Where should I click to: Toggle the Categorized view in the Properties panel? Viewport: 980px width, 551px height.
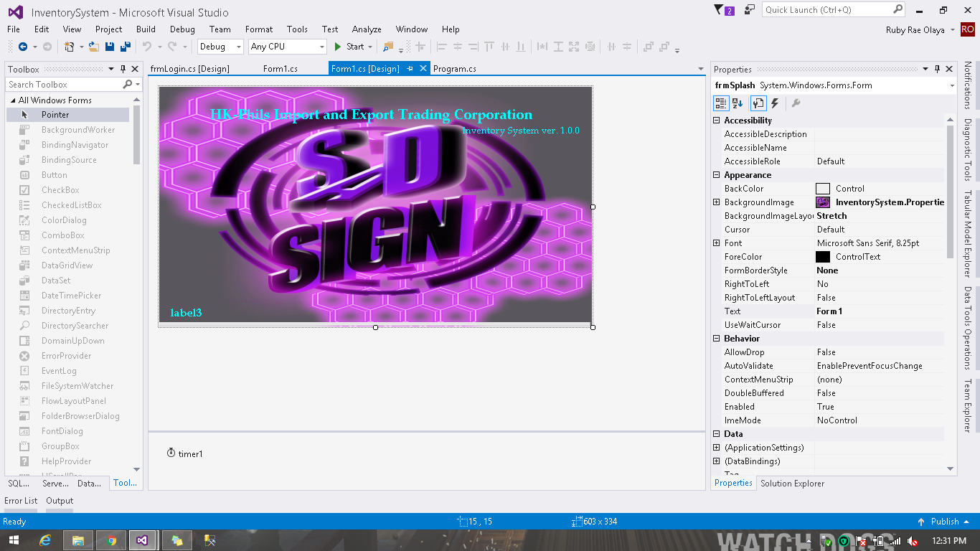tap(720, 103)
